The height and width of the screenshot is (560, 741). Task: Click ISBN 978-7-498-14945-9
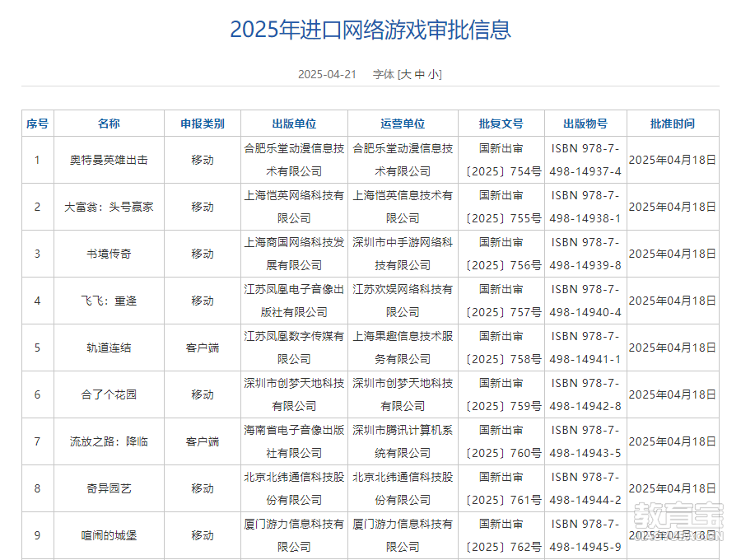coord(585,535)
